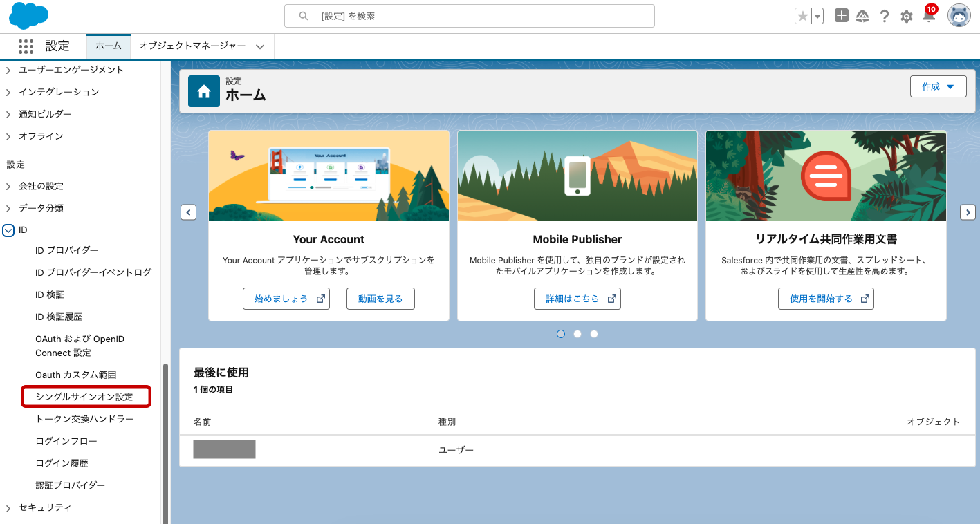
Task: Click the [設定] を検索 search field
Action: [x=470, y=16]
